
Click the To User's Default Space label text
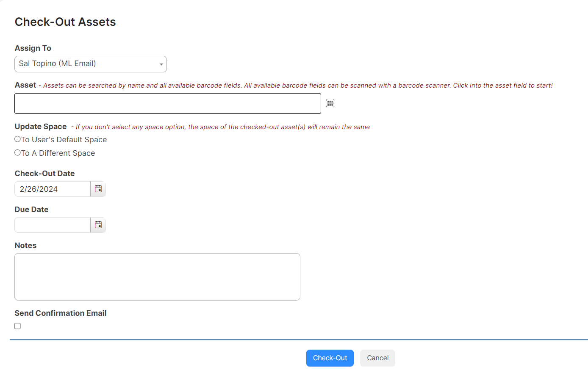click(64, 140)
